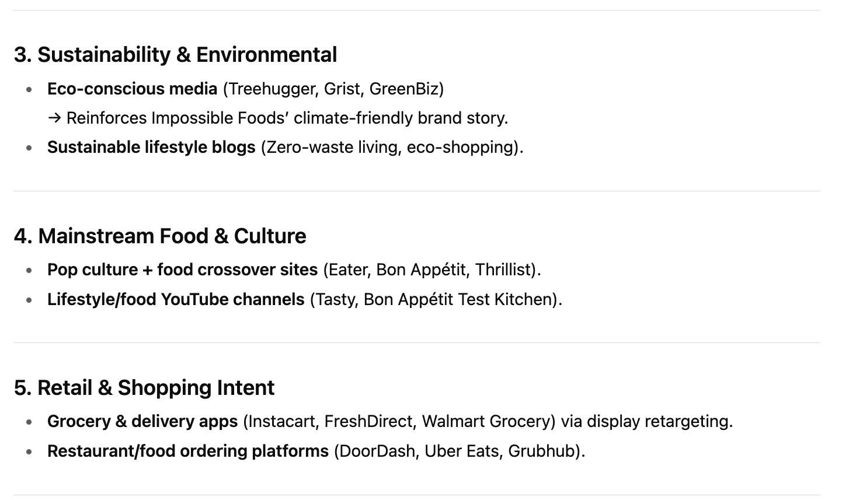842x504 pixels.
Task: Click the 'via display retargeting' phrase
Action: click(x=645, y=421)
